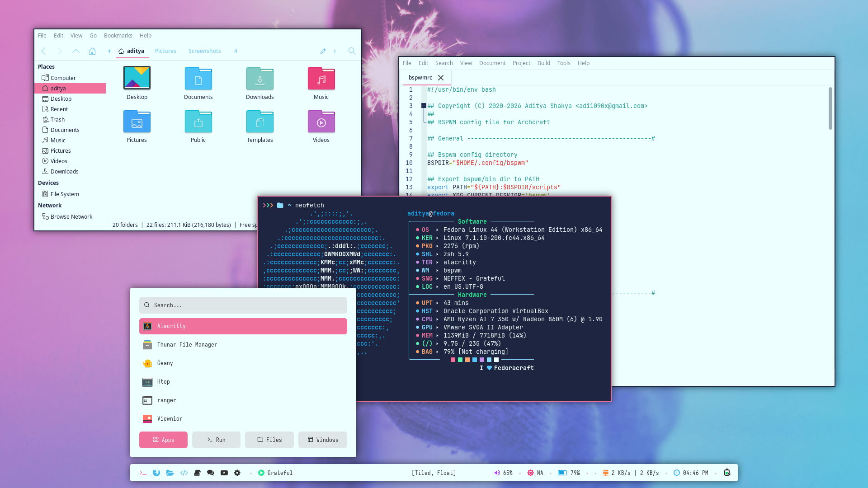Open the chat bubbles panel icon
The width and height of the screenshot is (868, 488).
point(211,473)
